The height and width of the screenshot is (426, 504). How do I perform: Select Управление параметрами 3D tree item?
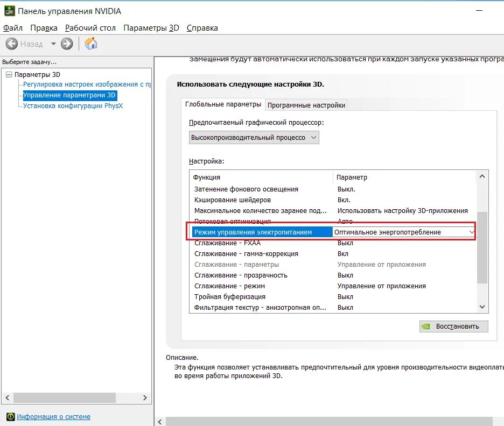(69, 95)
